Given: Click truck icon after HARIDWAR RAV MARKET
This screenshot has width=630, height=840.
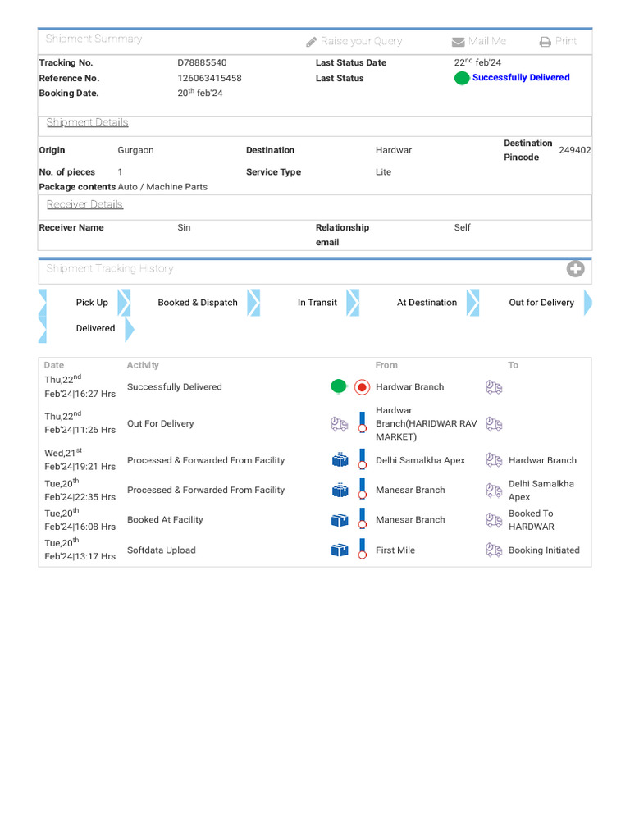Looking at the screenshot, I should coord(493,424).
